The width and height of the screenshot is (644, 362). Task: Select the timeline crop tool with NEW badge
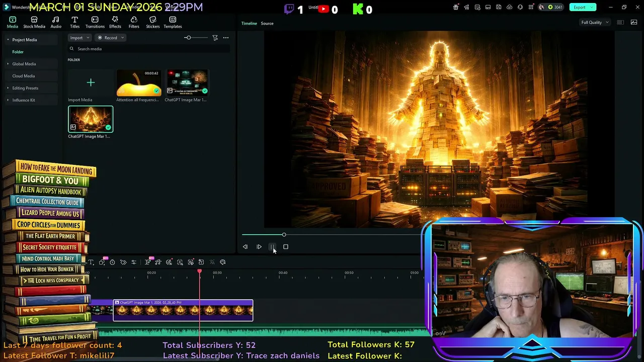tap(102, 262)
